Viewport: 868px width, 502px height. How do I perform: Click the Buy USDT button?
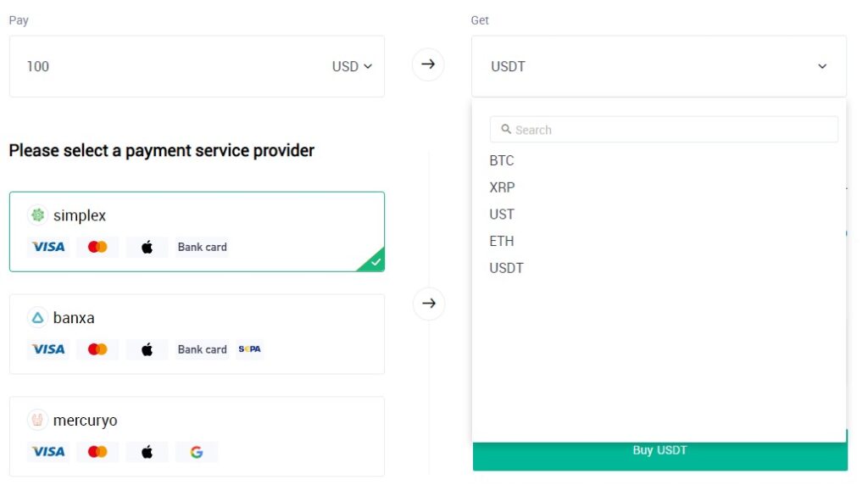(x=659, y=455)
